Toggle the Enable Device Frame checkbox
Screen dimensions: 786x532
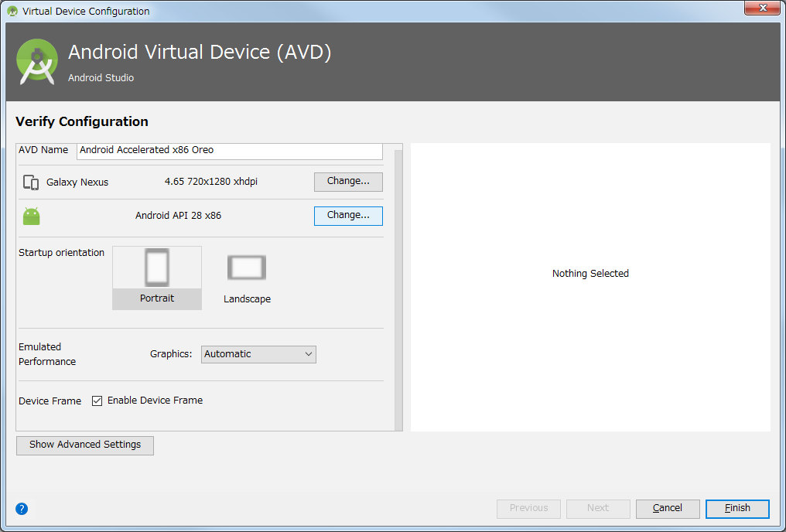97,401
